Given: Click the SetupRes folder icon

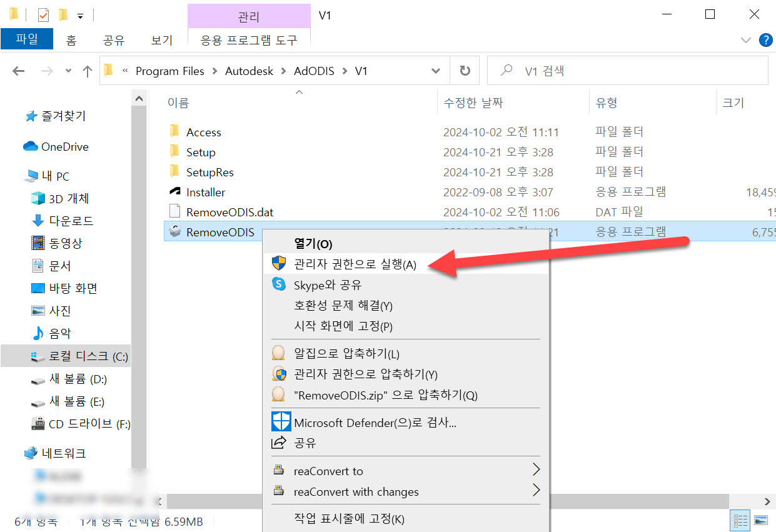Looking at the screenshot, I should pyautogui.click(x=174, y=171).
